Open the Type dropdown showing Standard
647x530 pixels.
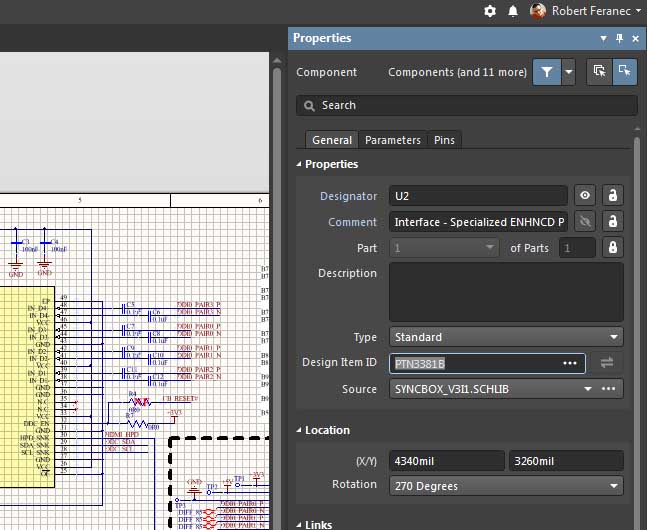pos(506,337)
